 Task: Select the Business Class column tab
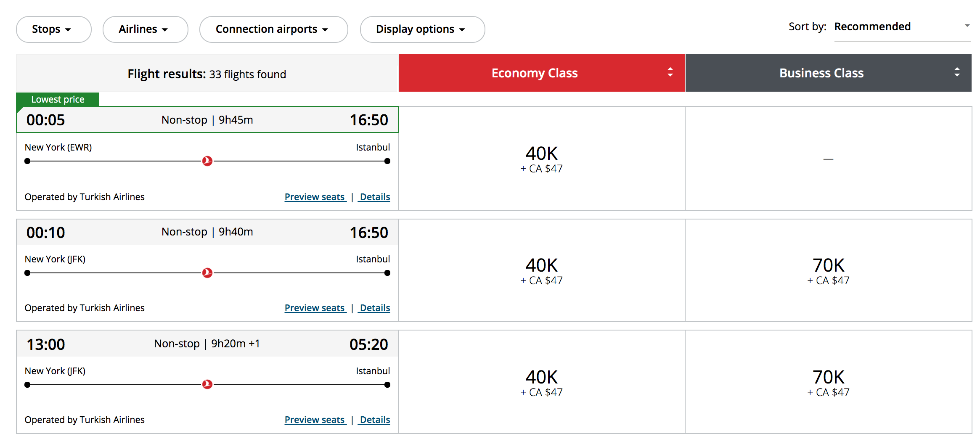coord(821,73)
